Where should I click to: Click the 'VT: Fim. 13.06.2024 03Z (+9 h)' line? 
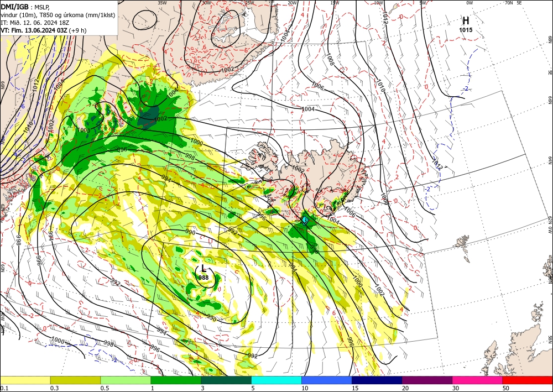[x=43, y=30]
